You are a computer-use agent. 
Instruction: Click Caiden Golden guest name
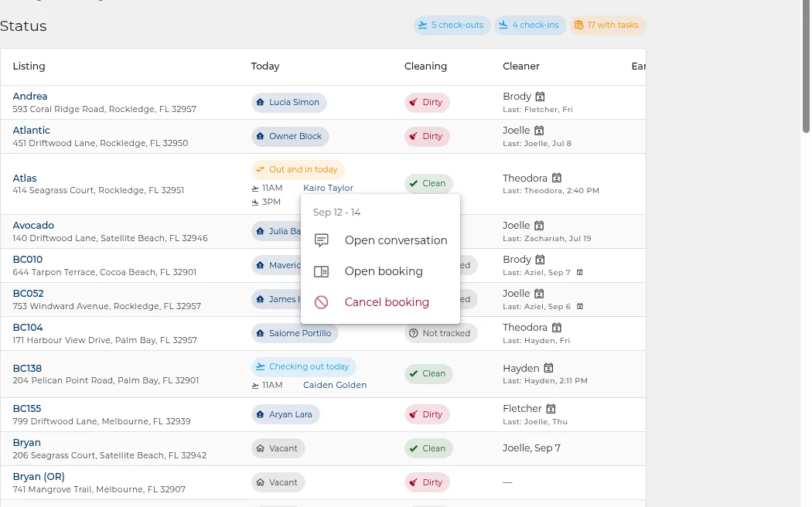click(x=335, y=385)
